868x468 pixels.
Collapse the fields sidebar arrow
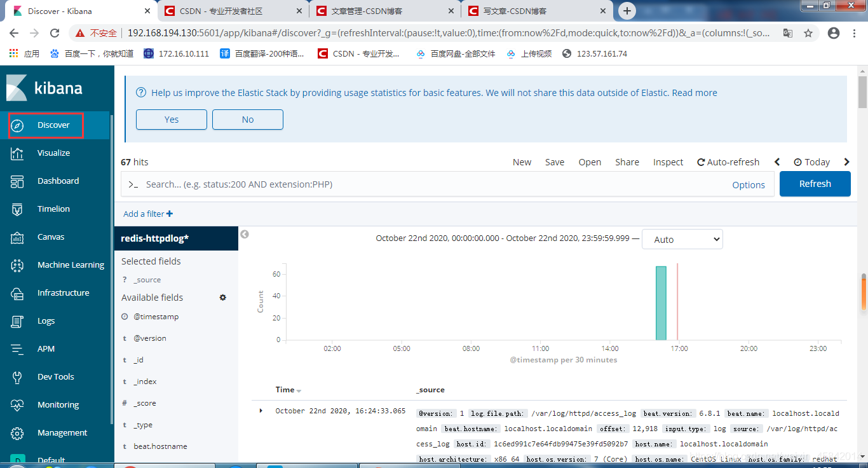tap(245, 235)
